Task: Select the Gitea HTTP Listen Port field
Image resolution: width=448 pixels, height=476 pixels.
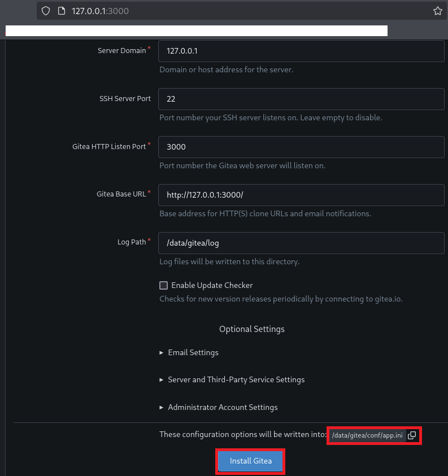Action: 301,147
